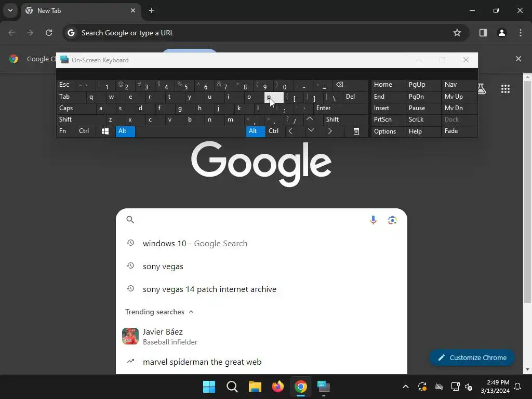Image resolution: width=532 pixels, height=399 pixels.
Task: Click the Customize Chrome button
Action: 472,357
